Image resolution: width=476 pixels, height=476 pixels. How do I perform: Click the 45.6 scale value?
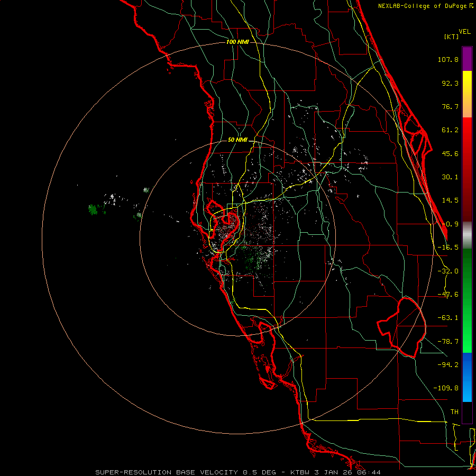click(x=450, y=153)
